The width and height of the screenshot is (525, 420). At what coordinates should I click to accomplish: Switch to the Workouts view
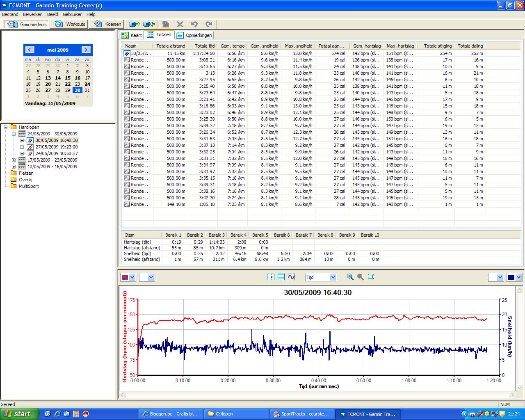71,24
